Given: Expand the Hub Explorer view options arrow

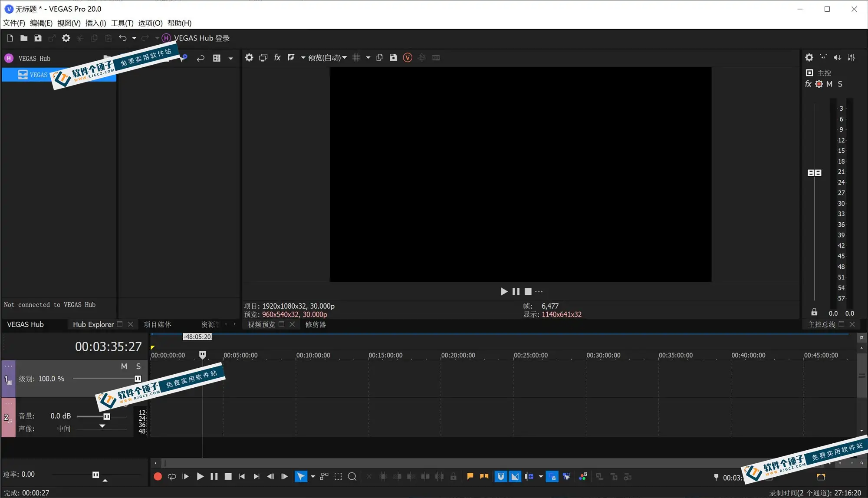Looking at the screenshot, I should 231,58.
